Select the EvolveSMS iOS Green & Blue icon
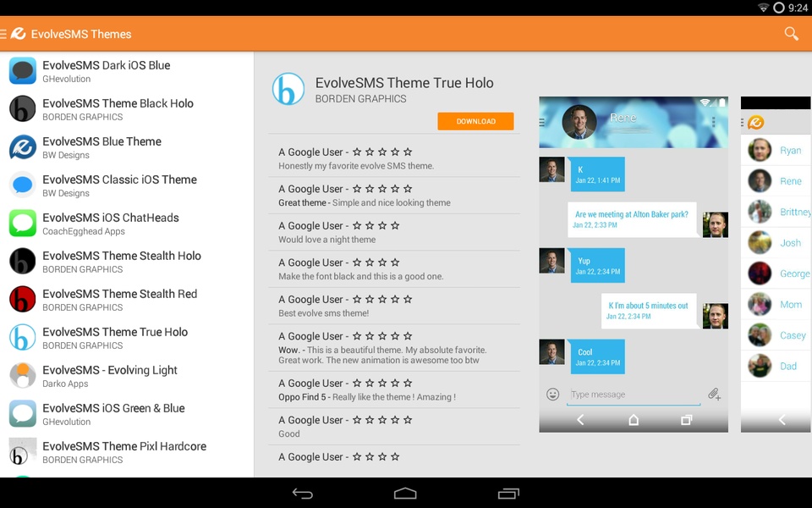Image resolution: width=812 pixels, height=508 pixels. tap(23, 414)
